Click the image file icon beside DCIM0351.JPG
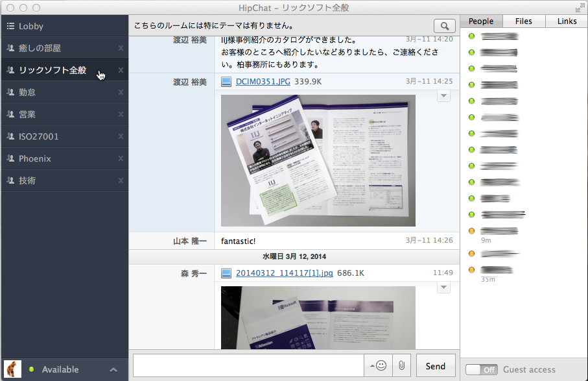Image resolution: width=588 pixels, height=381 pixels. (x=226, y=81)
